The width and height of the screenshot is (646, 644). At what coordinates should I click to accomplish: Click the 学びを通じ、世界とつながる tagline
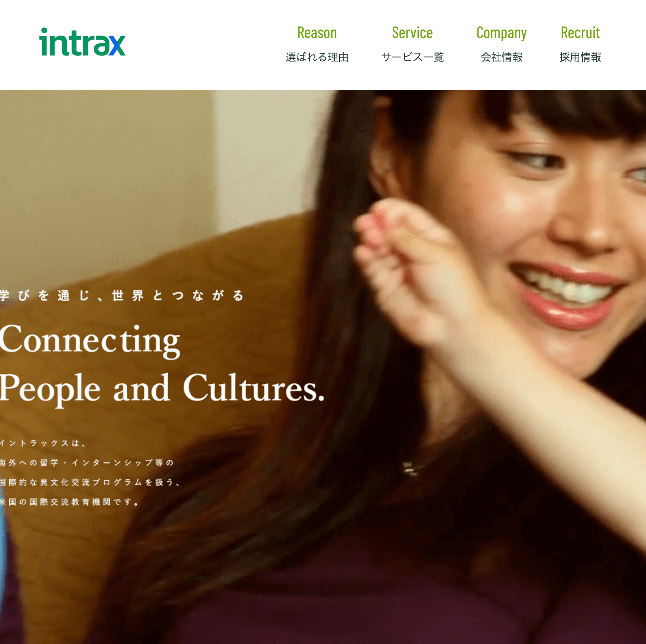click(122, 296)
